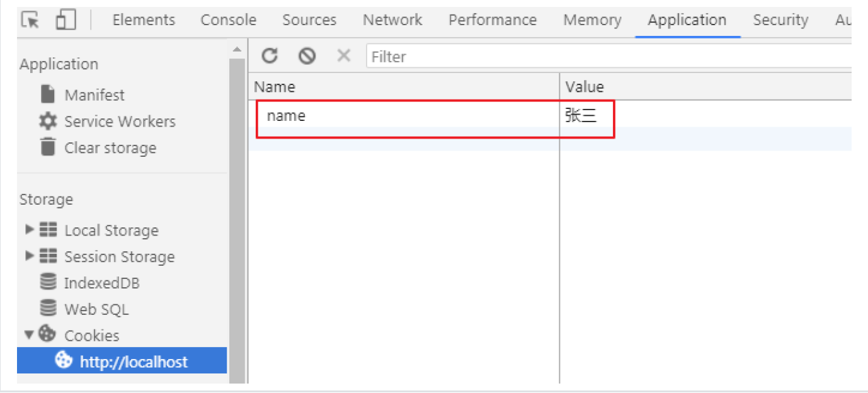Click the sidebar vertical scrollbar
This screenshot has width=868, height=393.
tap(237, 219)
